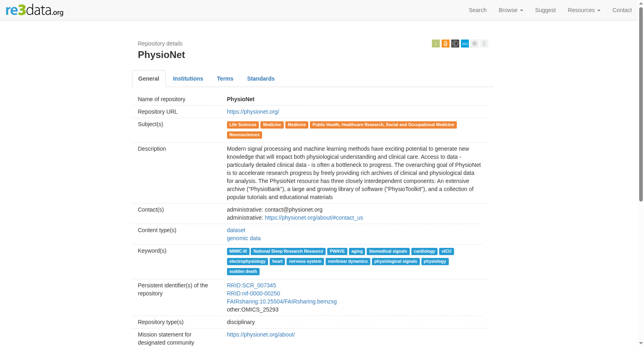Switch to the Terms tab

[225, 79]
